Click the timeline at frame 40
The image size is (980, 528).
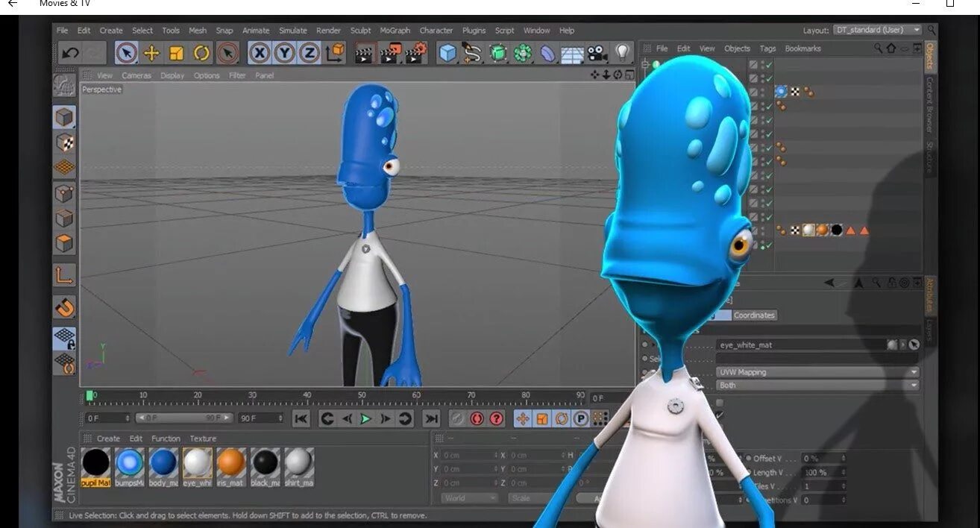[x=307, y=396]
